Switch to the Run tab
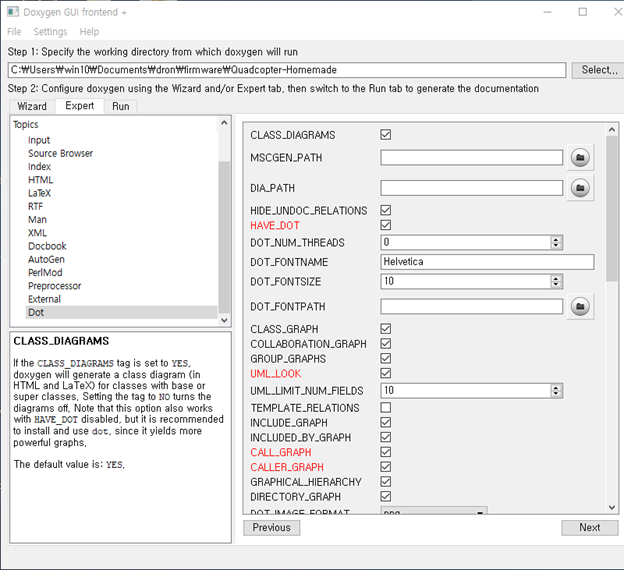 click(x=121, y=107)
